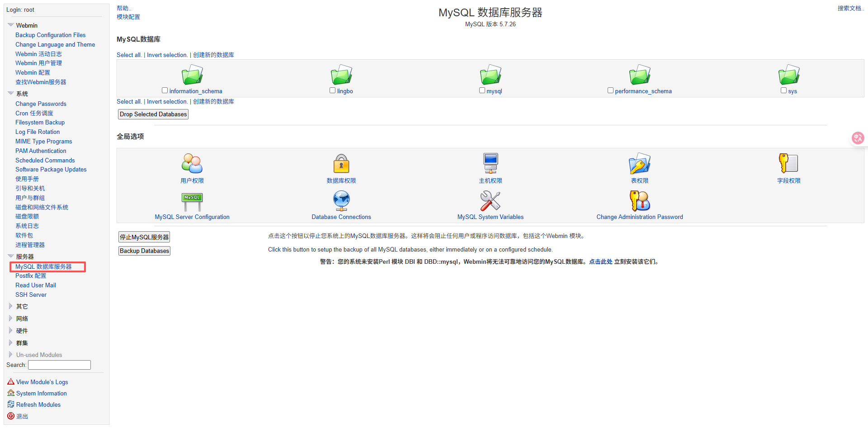Expand the 群集 category
Viewport: 868px width, 433px height.
click(x=11, y=343)
